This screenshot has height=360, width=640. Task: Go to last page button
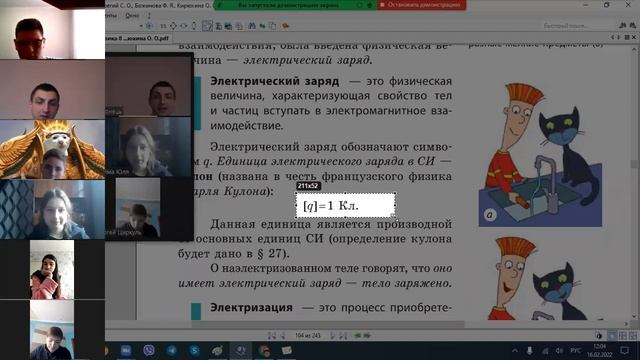[343, 336]
